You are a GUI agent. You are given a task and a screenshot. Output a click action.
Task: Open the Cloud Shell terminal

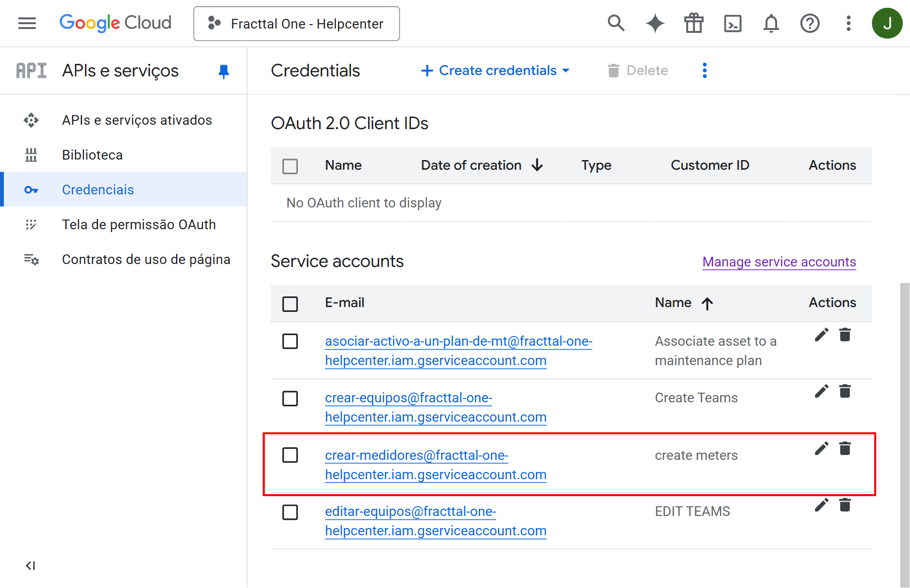[733, 23]
